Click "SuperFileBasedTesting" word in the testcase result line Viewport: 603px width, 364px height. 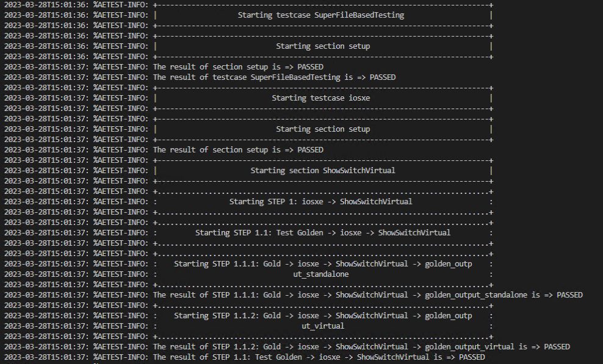295,77
